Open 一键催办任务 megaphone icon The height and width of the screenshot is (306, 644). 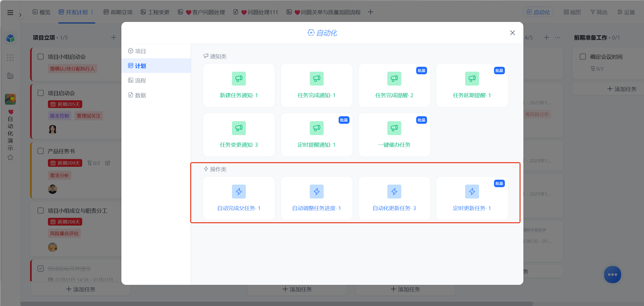click(394, 128)
